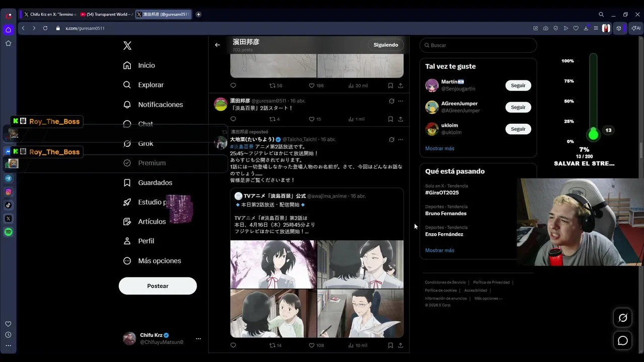View stats of the 20 mil views post
This screenshot has height=362, width=644.
[x=358, y=85]
